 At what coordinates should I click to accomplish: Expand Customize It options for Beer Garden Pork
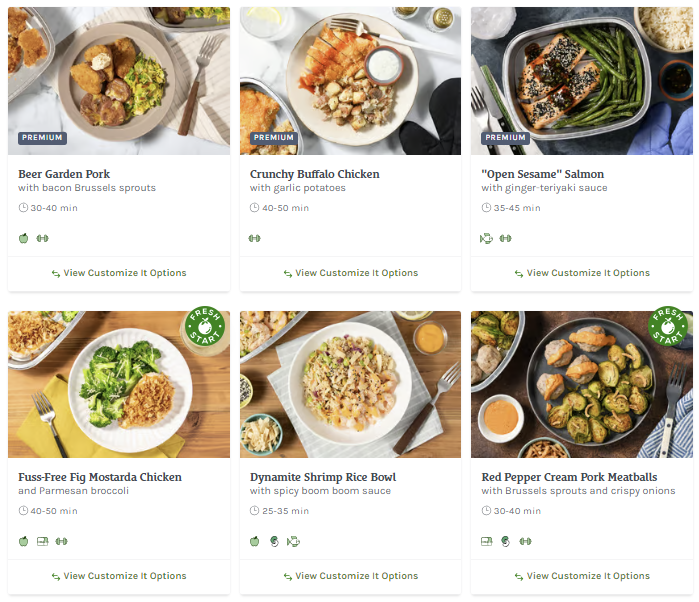[119, 273]
